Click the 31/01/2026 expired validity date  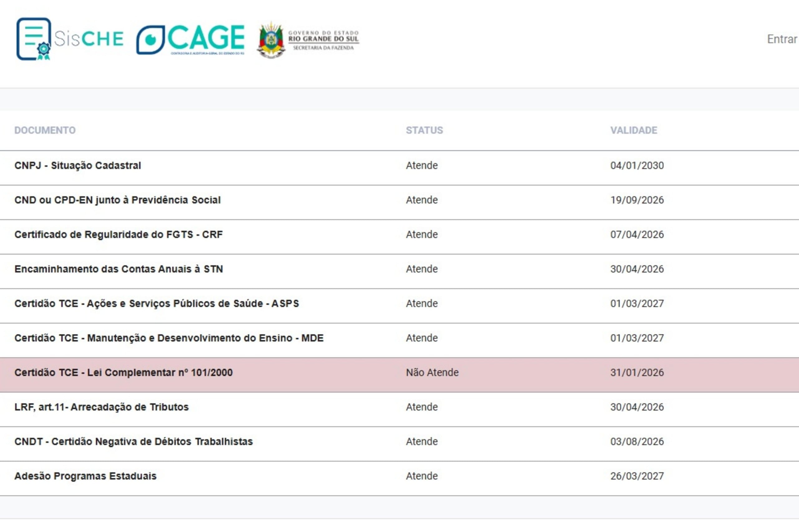tap(637, 373)
